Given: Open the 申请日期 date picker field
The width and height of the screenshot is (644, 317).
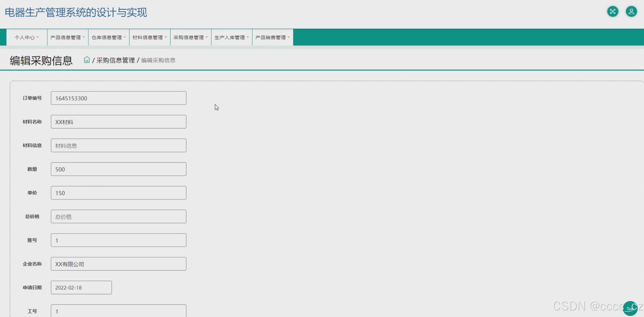Looking at the screenshot, I should coord(81,288).
